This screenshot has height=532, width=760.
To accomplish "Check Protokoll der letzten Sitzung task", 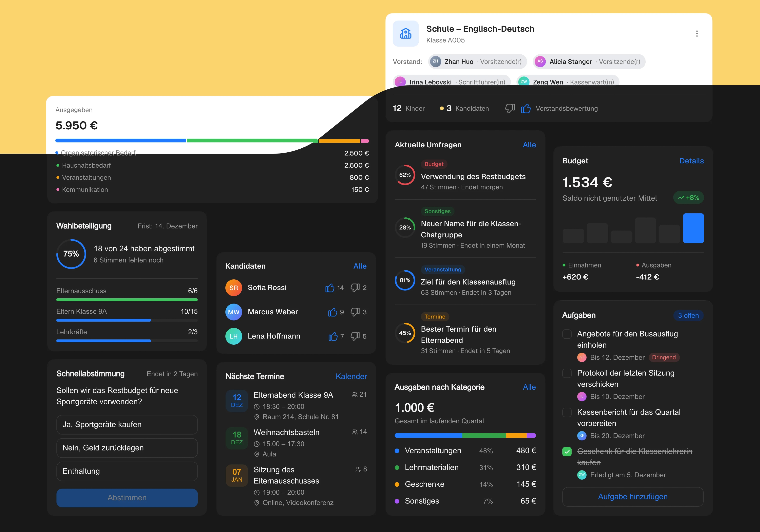I will pyautogui.click(x=567, y=373).
